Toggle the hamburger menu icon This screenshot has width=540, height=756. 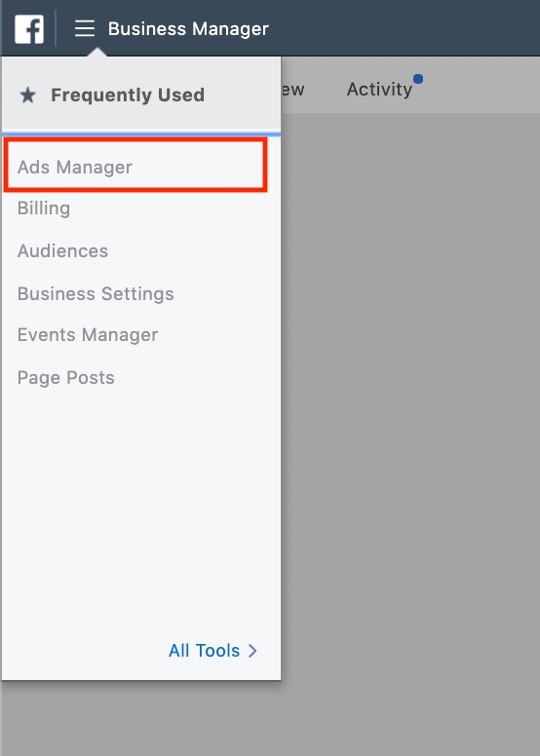[x=85, y=28]
